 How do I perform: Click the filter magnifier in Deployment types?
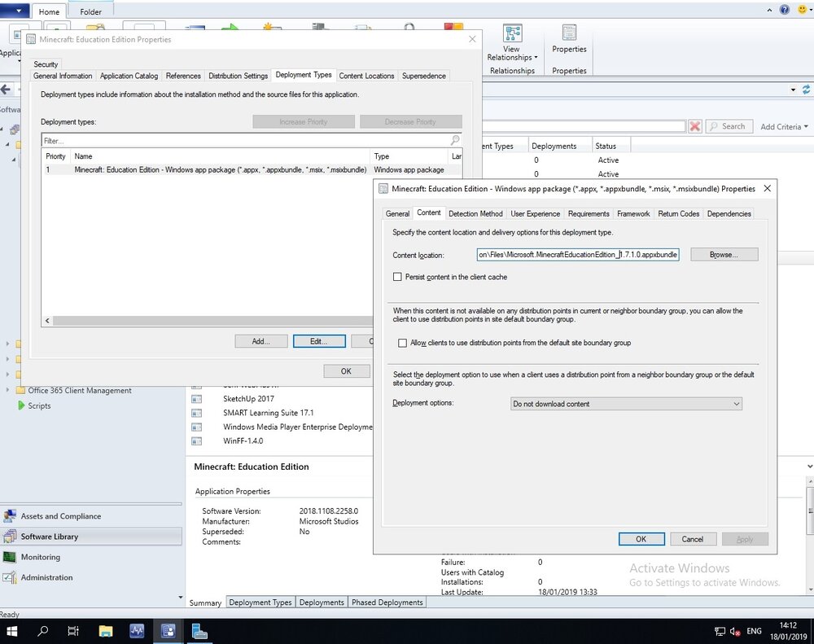(x=455, y=140)
